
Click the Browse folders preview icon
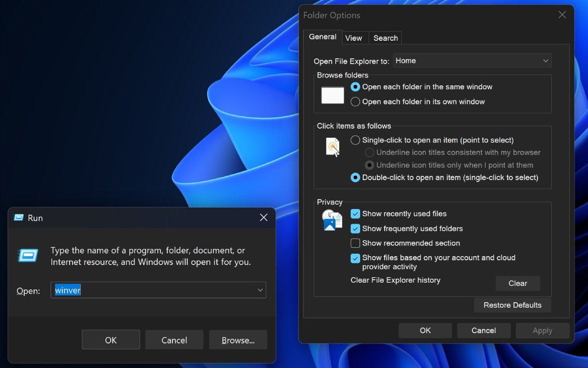click(x=332, y=95)
